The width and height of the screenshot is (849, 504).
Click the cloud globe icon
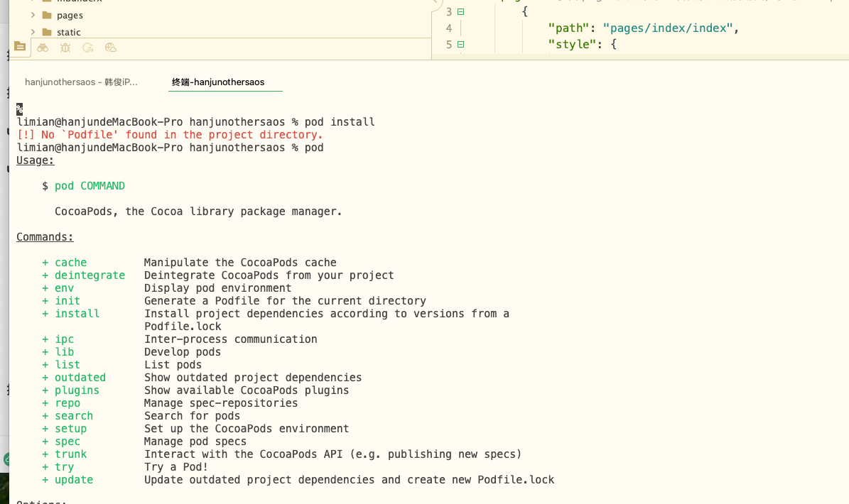tap(110, 48)
